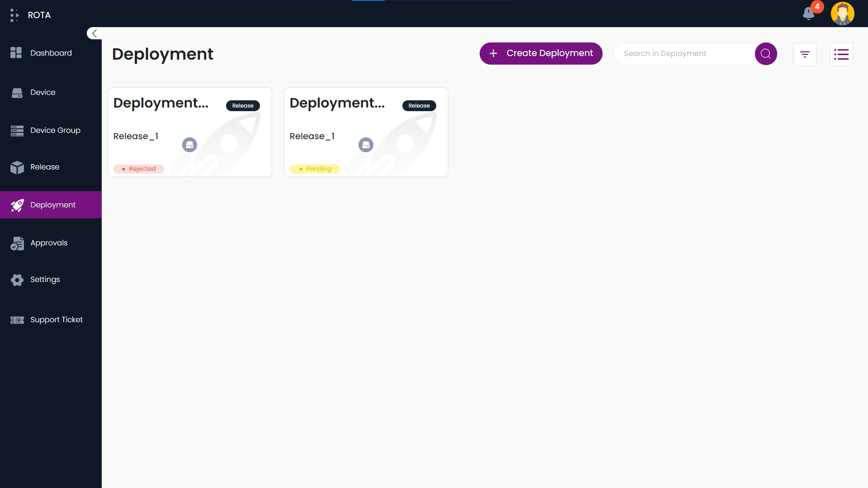Screen dimensions: 868x488
Task: Open the Pending deployment card
Action: click(x=366, y=132)
